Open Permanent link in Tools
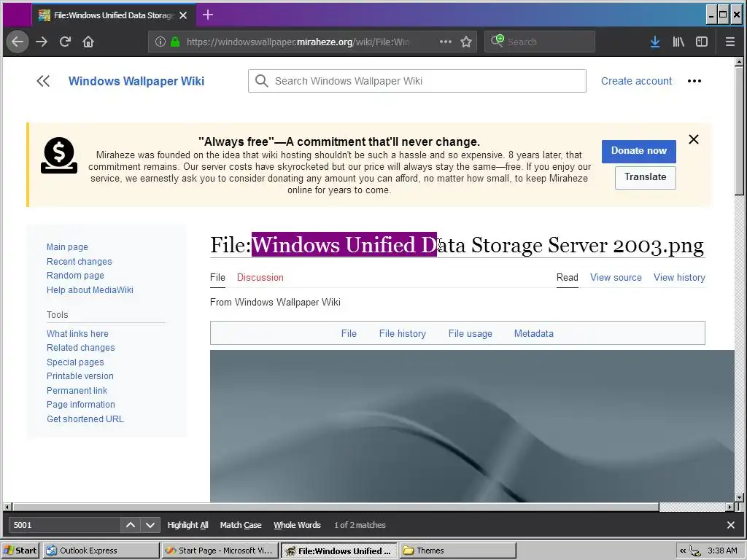747x560 pixels. (x=77, y=391)
